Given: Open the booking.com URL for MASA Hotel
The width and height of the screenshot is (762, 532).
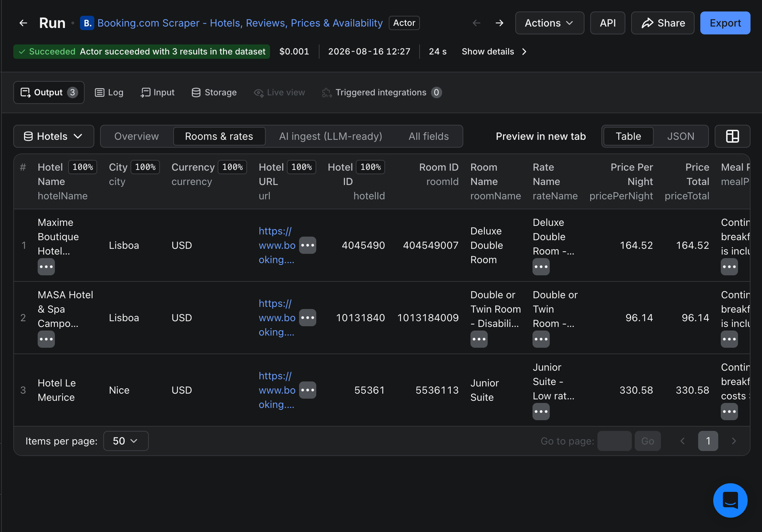Looking at the screenshot, I should (x=277, y=318).
